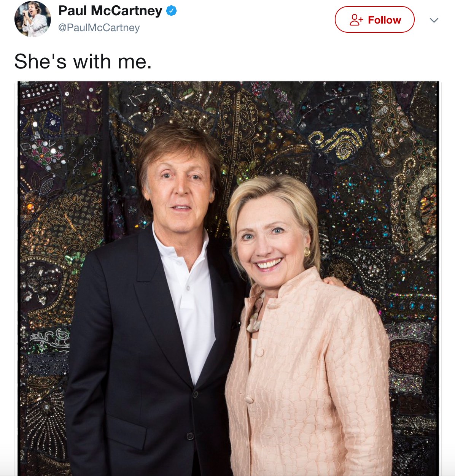The height and width of the screenshot is (476, 455).
Task: Click the blazer's front button in photo
Action: [x=195, y=395]
